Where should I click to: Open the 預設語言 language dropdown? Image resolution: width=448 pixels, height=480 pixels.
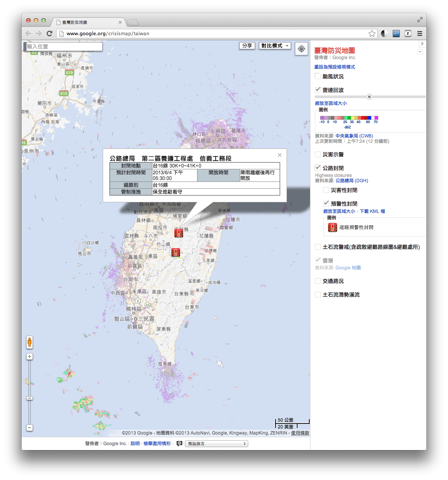click(x=216, y=443)
